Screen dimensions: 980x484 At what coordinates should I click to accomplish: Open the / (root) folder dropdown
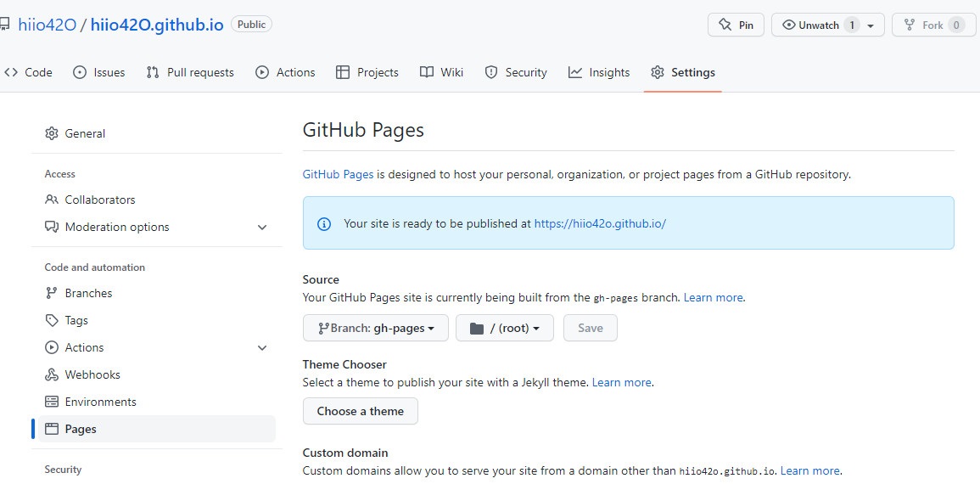504,328
